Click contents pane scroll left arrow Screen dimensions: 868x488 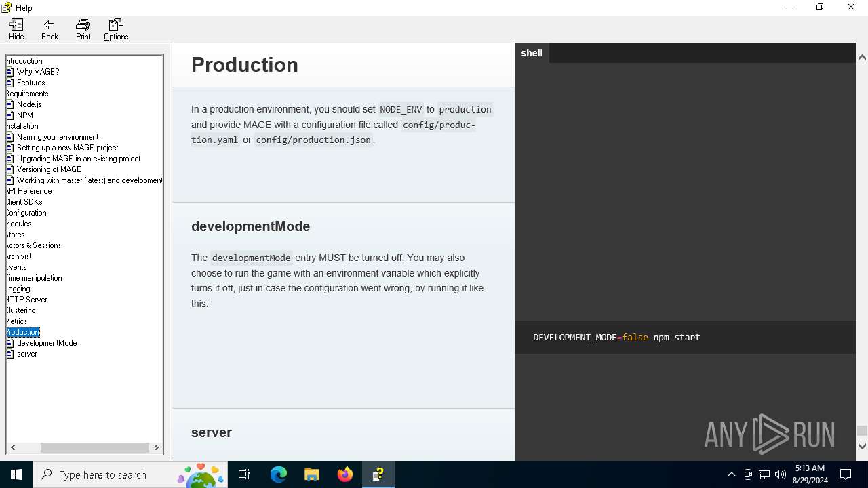tap(13, 447)
